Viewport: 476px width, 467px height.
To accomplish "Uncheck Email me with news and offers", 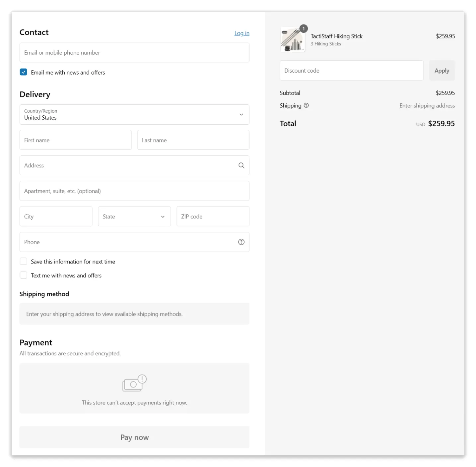I will pyautogui.click(x=24, y=72).
